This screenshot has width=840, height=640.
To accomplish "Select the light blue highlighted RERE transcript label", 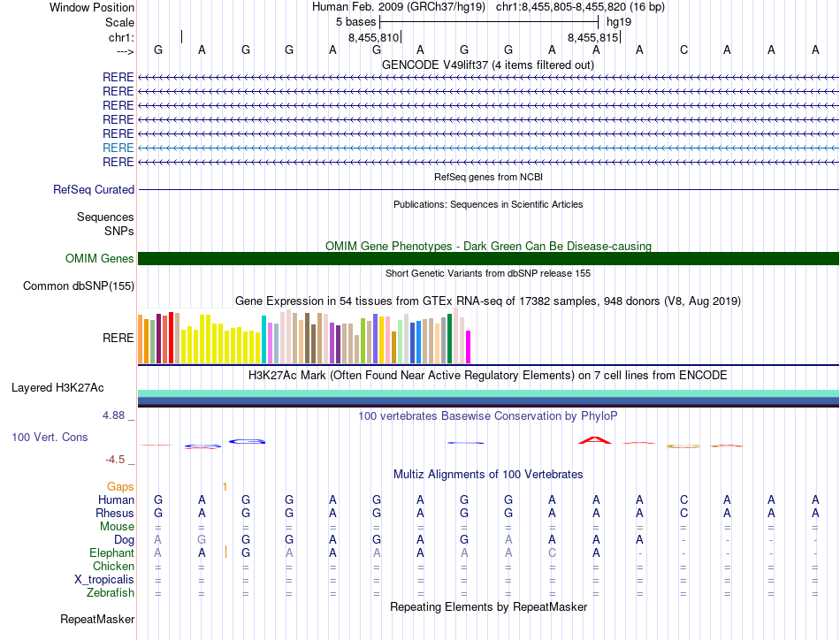I will pos(118,148).
